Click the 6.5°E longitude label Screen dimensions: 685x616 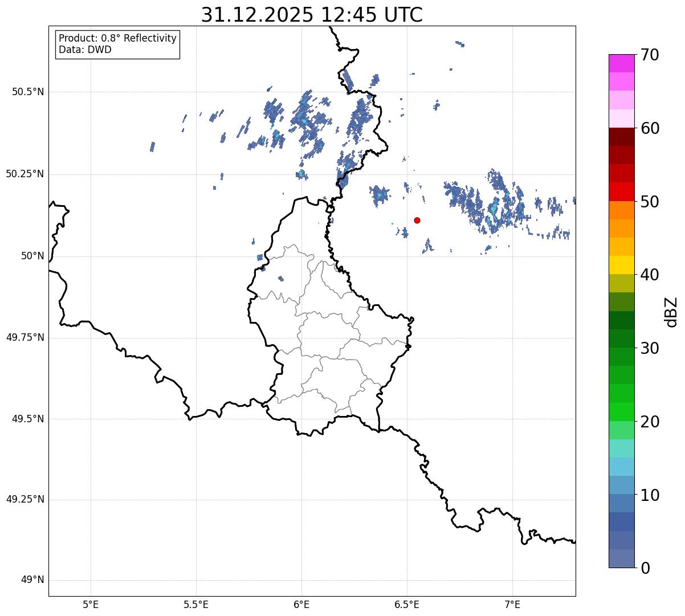click(407, 605)
